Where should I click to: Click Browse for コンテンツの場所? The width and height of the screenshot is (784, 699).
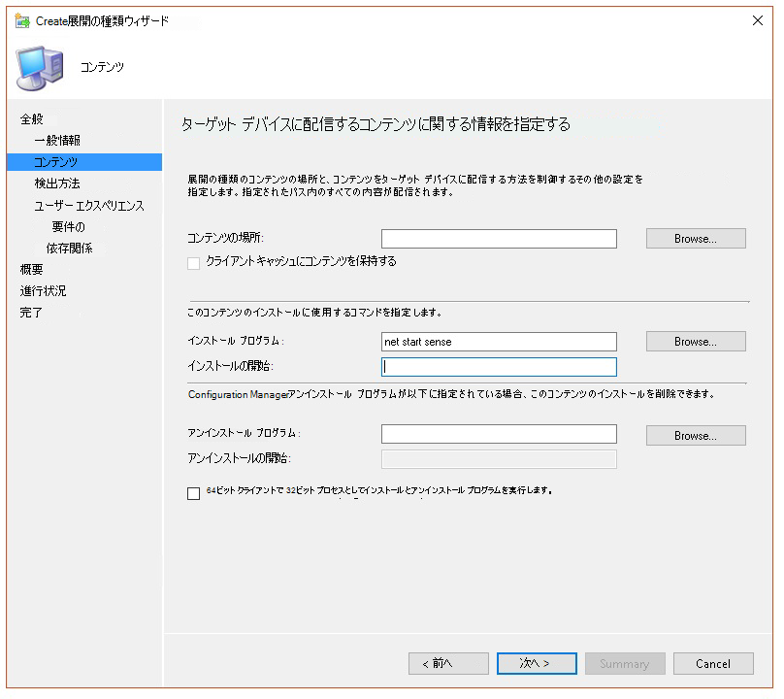click(696, 239)
